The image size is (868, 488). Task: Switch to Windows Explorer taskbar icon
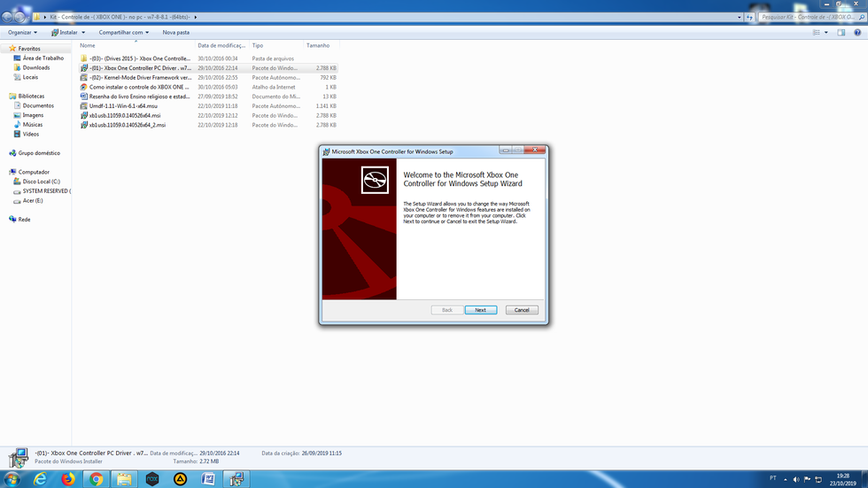124,479
